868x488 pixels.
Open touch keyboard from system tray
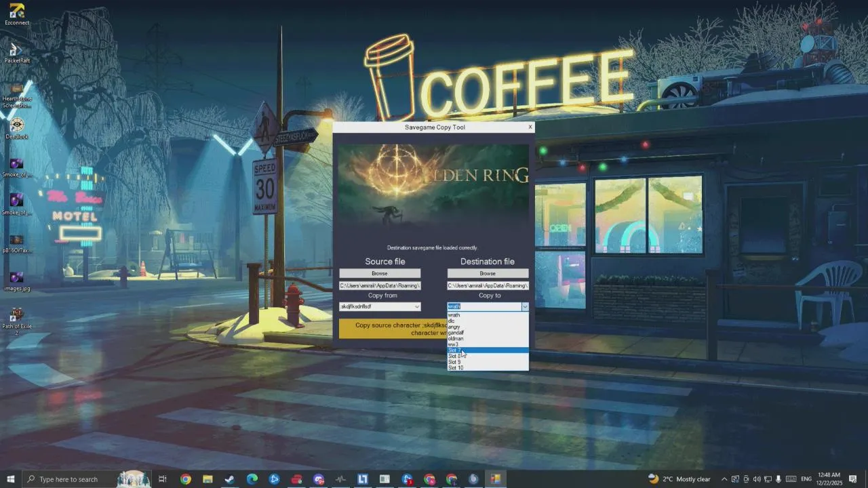[789, 479]
